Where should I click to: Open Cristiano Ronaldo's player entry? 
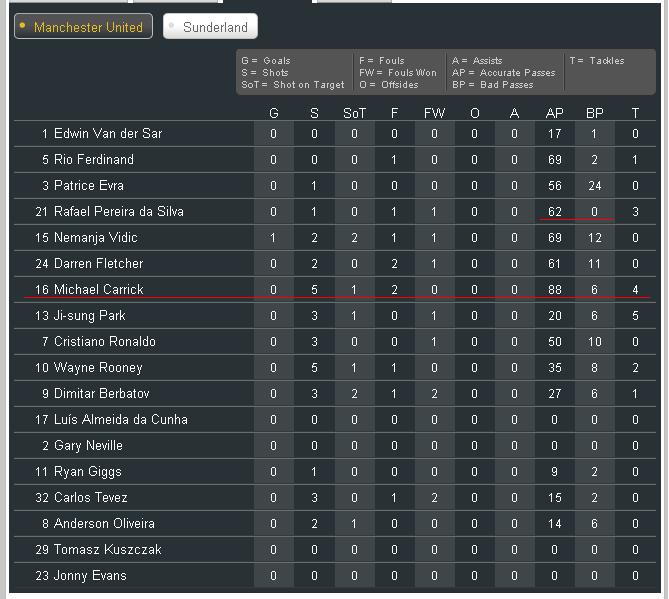click(x=105, y=342)
